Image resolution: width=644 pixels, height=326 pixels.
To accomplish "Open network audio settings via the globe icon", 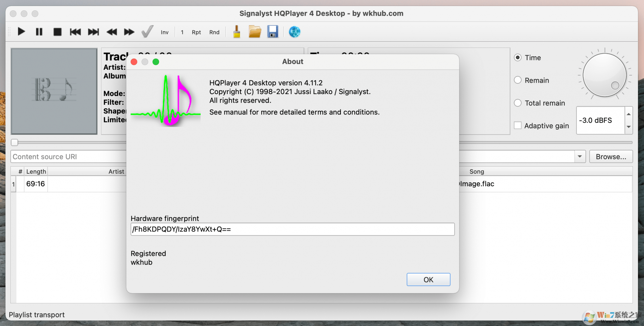I will (294, 31).
